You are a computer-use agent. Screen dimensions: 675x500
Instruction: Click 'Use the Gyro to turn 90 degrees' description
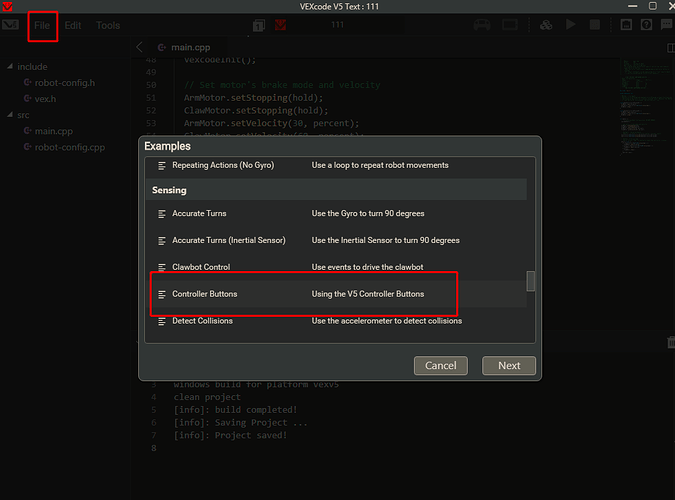[x=368, y=214]
